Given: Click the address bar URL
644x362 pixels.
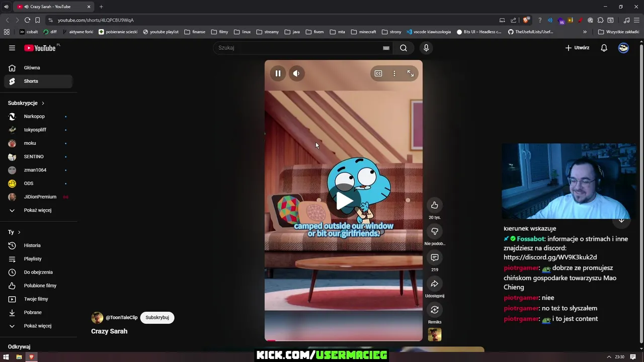Looking at the screenshot, I should tap(96, 20).
